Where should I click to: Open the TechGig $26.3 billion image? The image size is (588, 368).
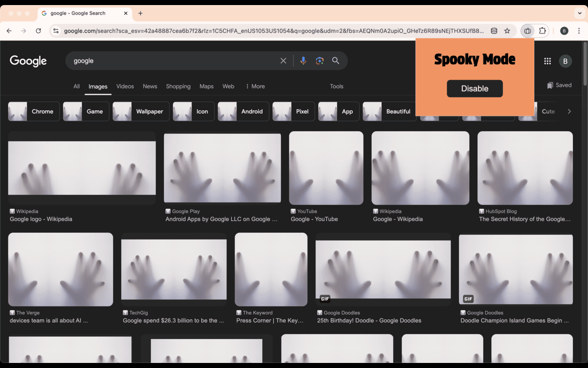174,270
